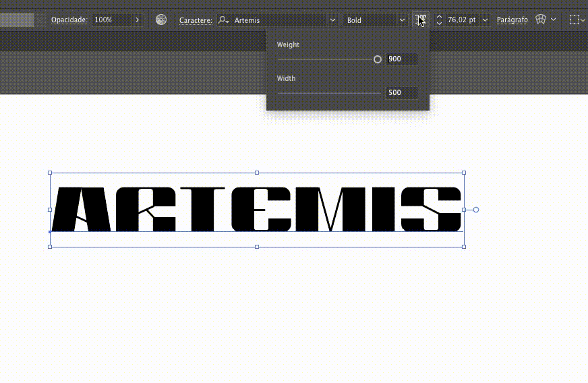
Task: Click the text out-port circle beside ARTEMIS
Action: pos(476,210)
